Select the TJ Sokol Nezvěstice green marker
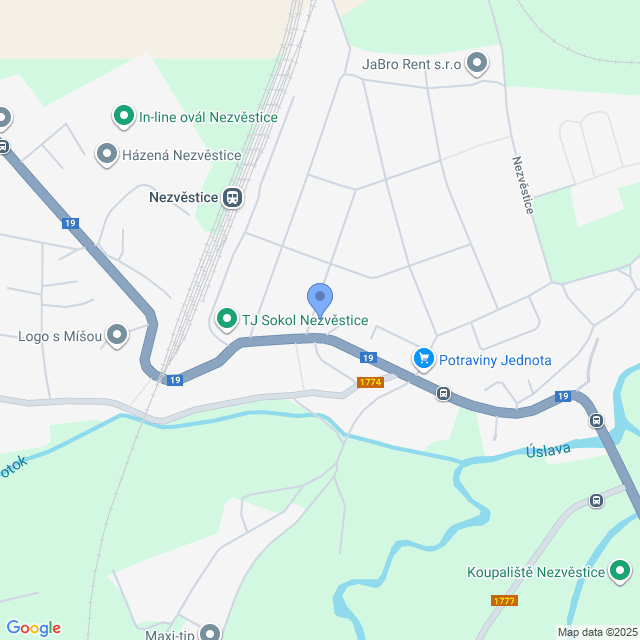 coord(227,319)
